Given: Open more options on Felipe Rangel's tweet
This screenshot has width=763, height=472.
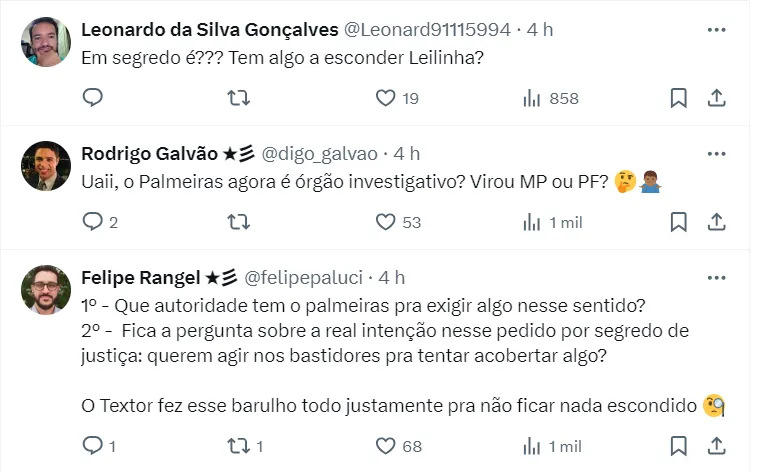Looking at the screenshot, I should [x=716, y=277].
